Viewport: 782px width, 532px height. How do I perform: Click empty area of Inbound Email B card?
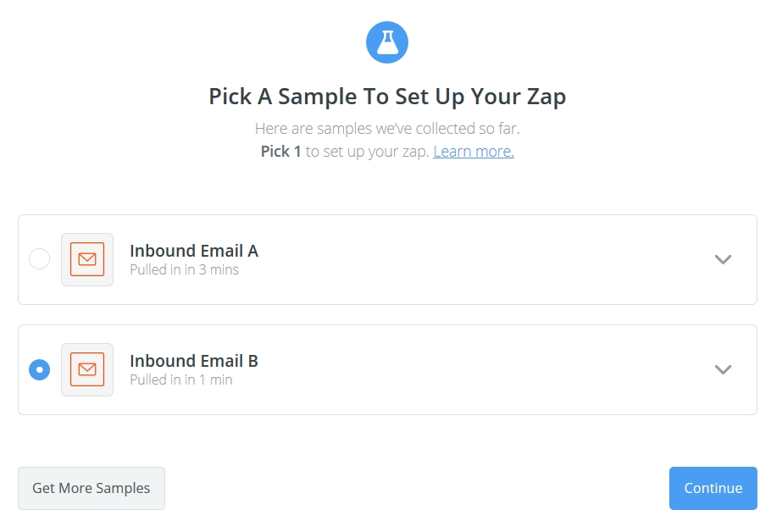coord(474,369)
